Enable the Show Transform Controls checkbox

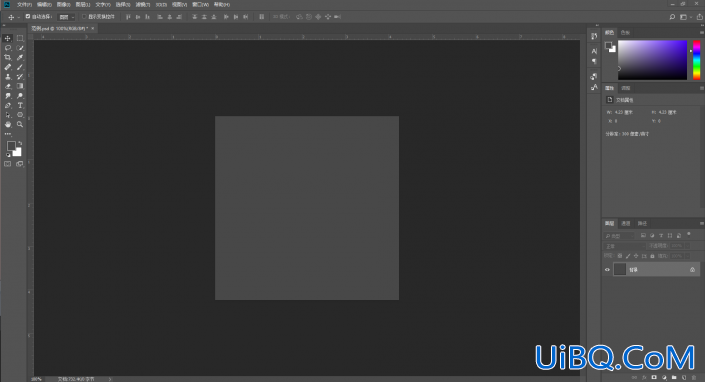coord(84,17)
